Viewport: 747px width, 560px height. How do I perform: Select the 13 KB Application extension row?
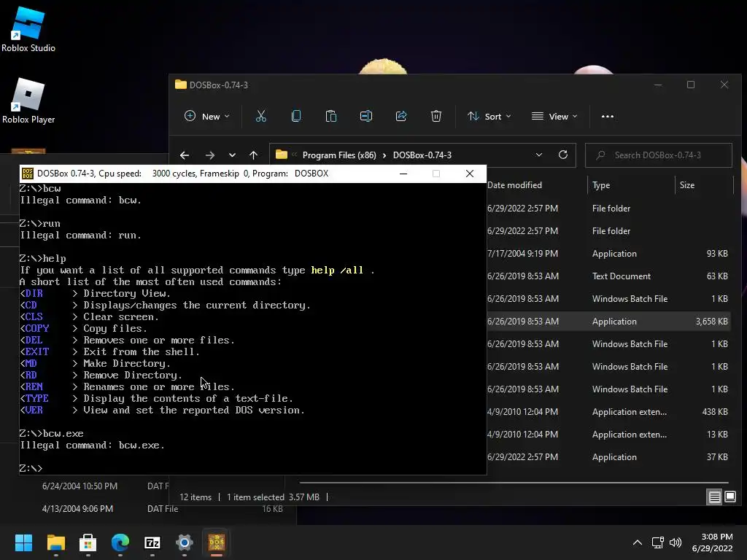(x=610, y=435)
